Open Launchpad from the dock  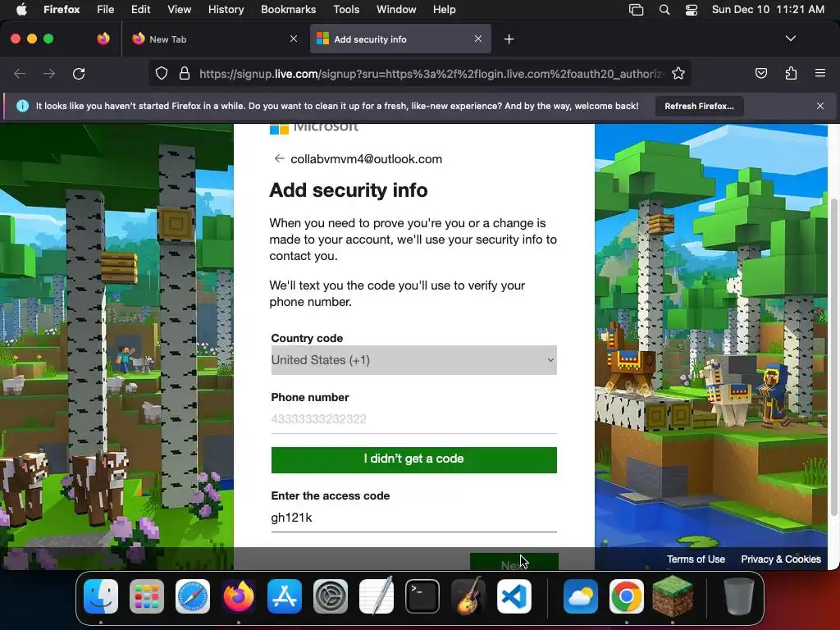pos(147,596)
